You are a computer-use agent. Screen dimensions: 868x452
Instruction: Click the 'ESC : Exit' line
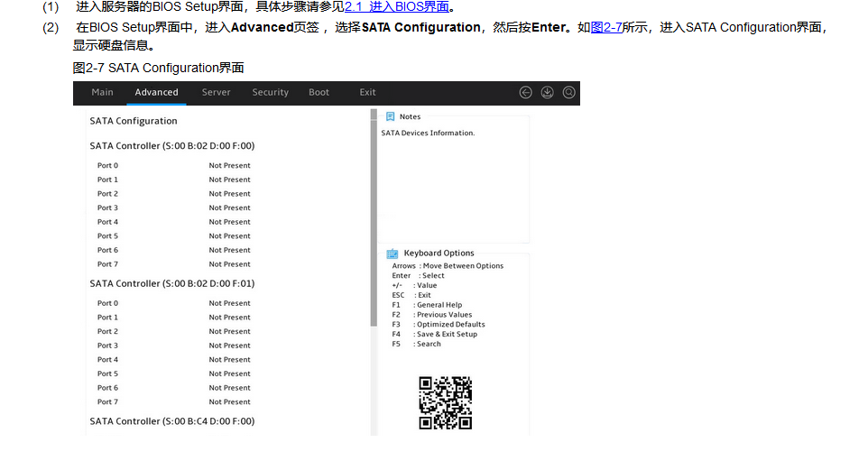411,295
